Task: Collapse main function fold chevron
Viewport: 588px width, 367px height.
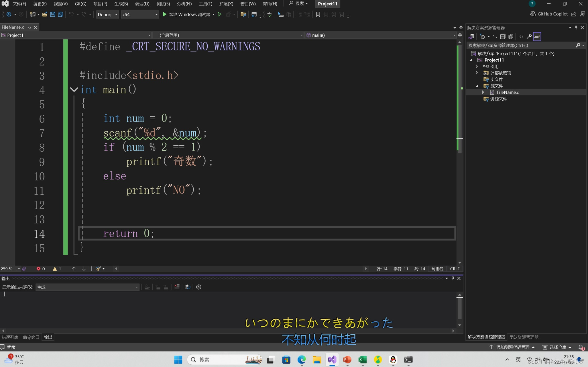Action: [x=74, y=90]
